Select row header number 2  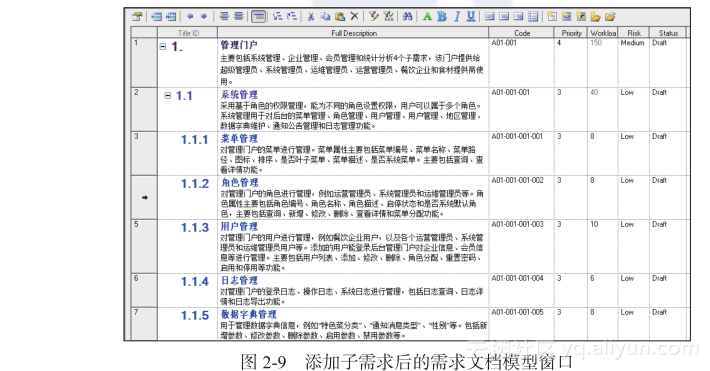(144, 109)
